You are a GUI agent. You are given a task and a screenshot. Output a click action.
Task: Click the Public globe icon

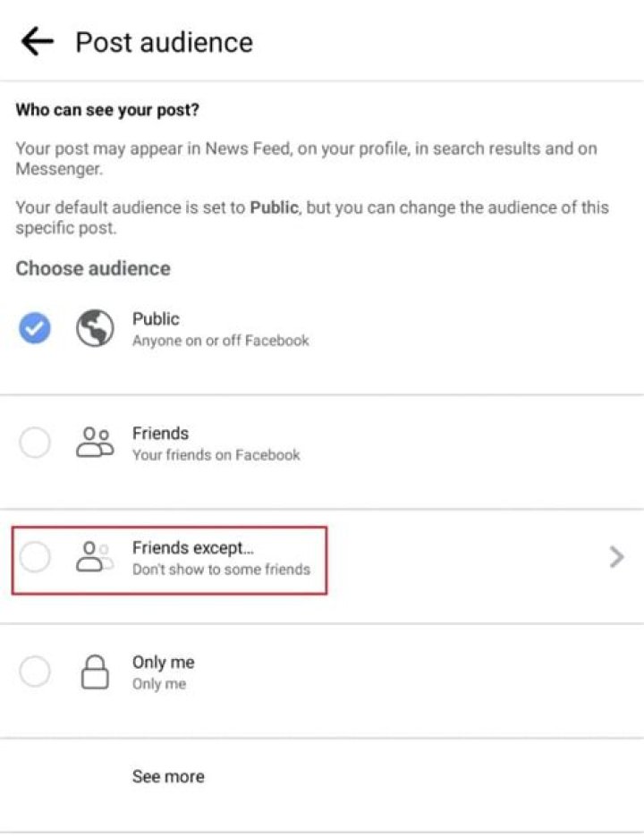(95, 329)
